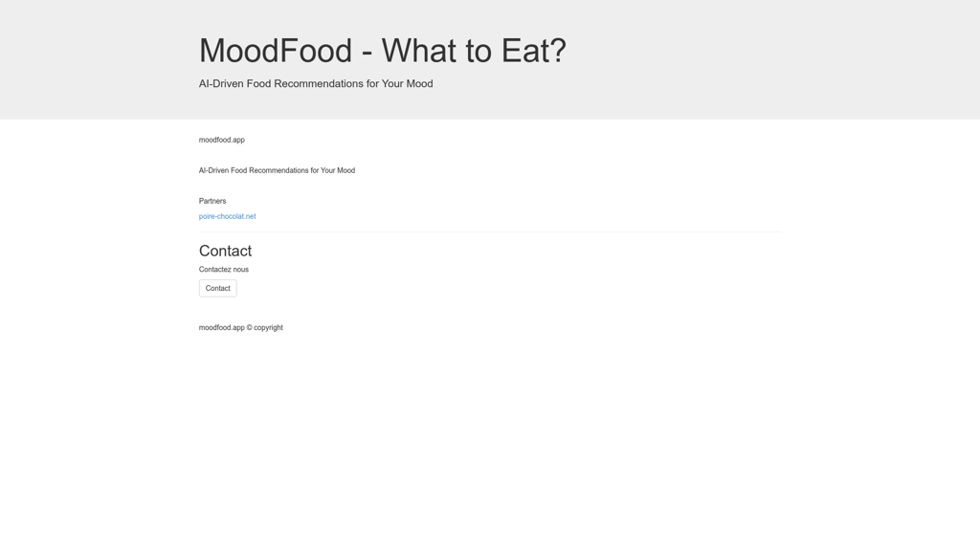
Task: Click the moodfood.app copyright footer text
Action: tap(240, 327)
